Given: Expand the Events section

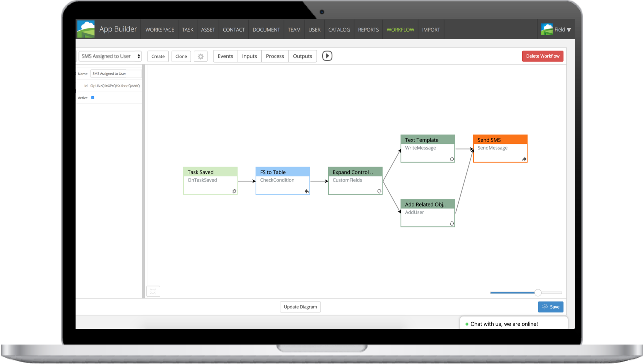Looking at the screenshot, I should 225,56.
